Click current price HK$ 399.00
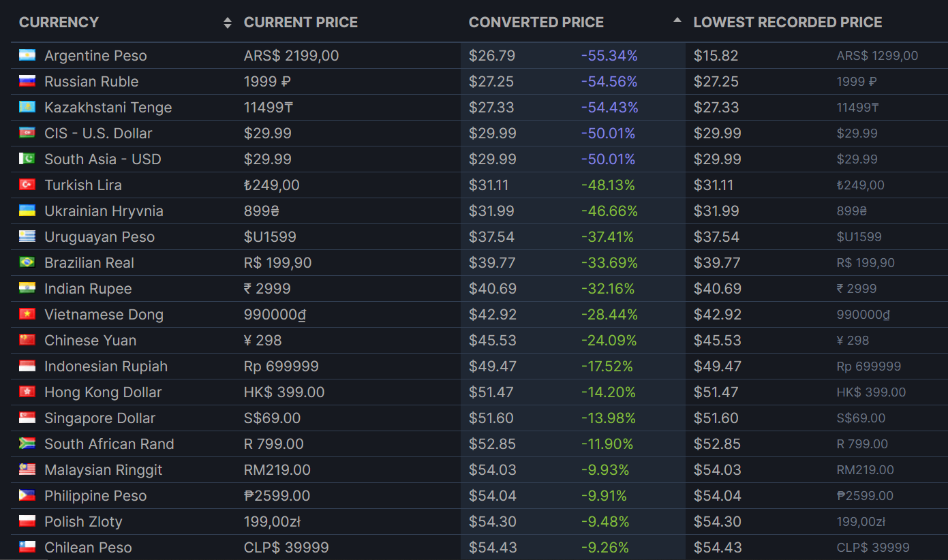The width and height of the screenshot is (948, 560). click(x=284, y=392)
